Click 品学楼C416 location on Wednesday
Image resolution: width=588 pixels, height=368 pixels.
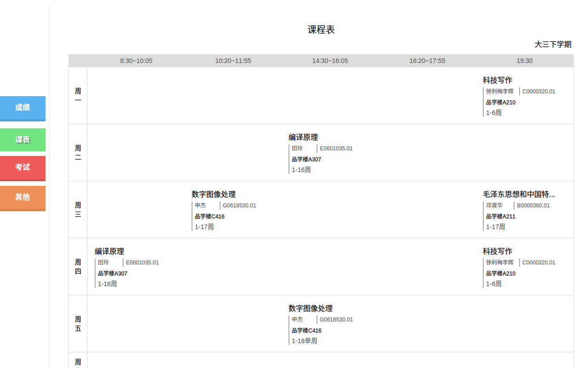point(209,216)
